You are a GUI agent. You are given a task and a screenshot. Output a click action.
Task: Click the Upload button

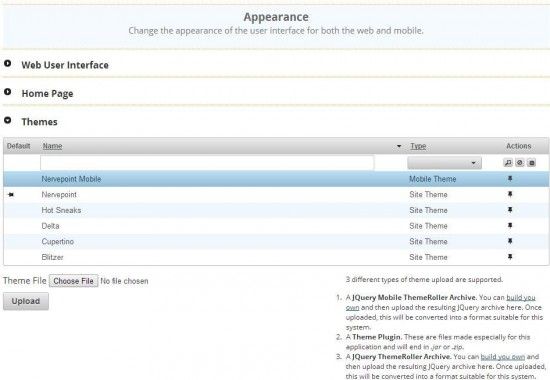tap(26, 301)
